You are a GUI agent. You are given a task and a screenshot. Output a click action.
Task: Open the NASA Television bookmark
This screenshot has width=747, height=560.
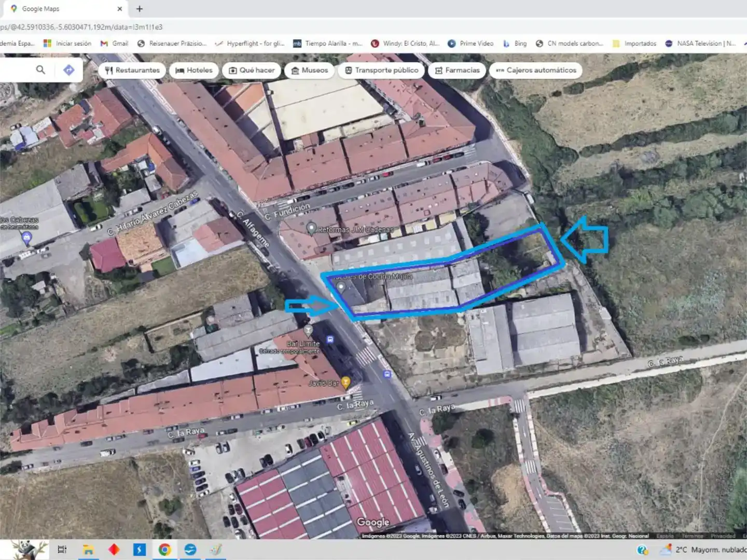click(x=701, y=44)
